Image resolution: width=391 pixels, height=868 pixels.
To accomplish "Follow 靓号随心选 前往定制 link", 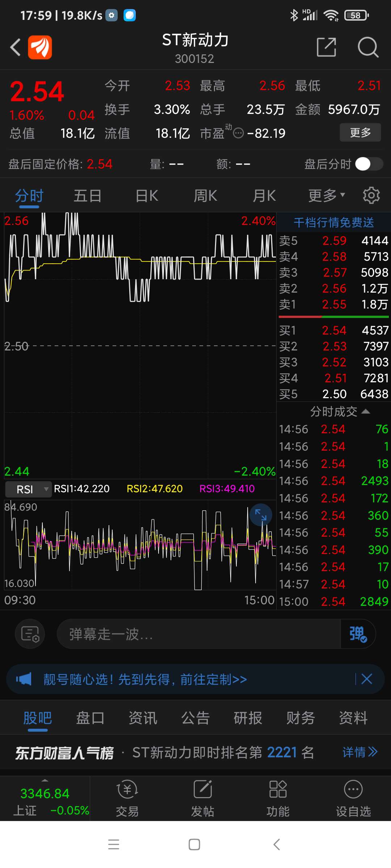I will pyautogui.click(x=145, y=679).
